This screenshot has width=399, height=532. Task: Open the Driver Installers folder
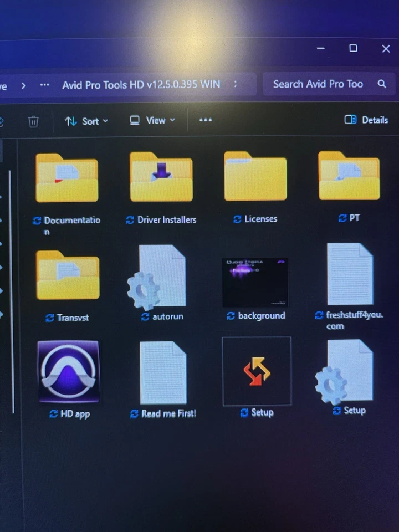(161, 176)
